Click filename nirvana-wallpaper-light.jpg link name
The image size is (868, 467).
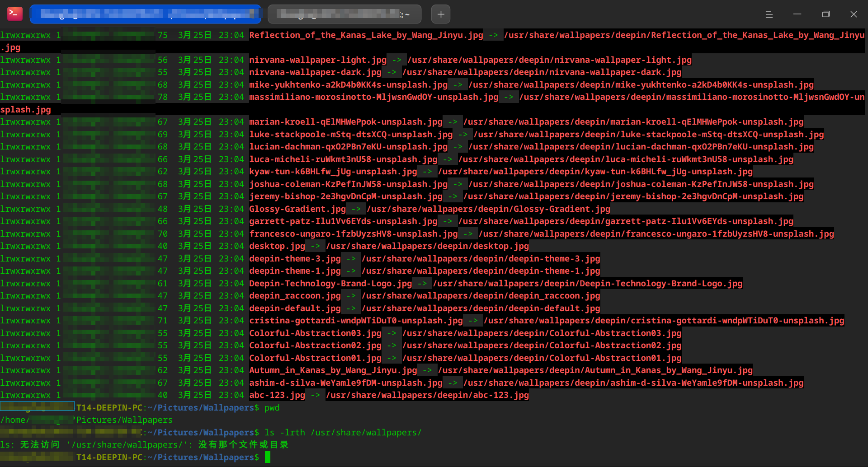point(318,60)
